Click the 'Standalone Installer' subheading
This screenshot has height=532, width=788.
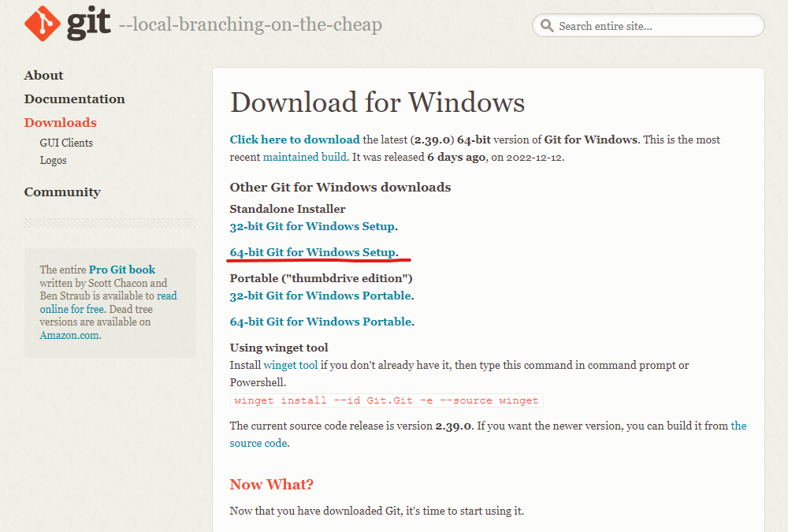point(288,209)
